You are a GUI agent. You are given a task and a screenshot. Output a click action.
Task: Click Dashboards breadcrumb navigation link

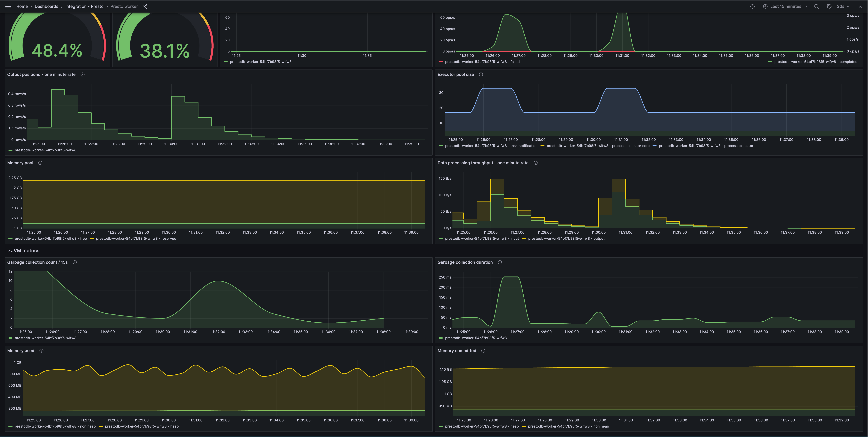click(46, 6)
